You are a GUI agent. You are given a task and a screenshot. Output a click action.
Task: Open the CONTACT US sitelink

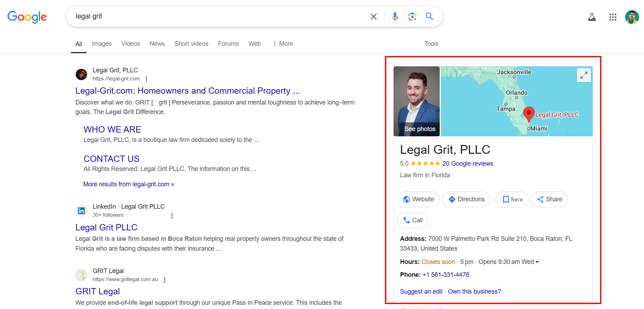pyautogui.click(x=111, y=159)
